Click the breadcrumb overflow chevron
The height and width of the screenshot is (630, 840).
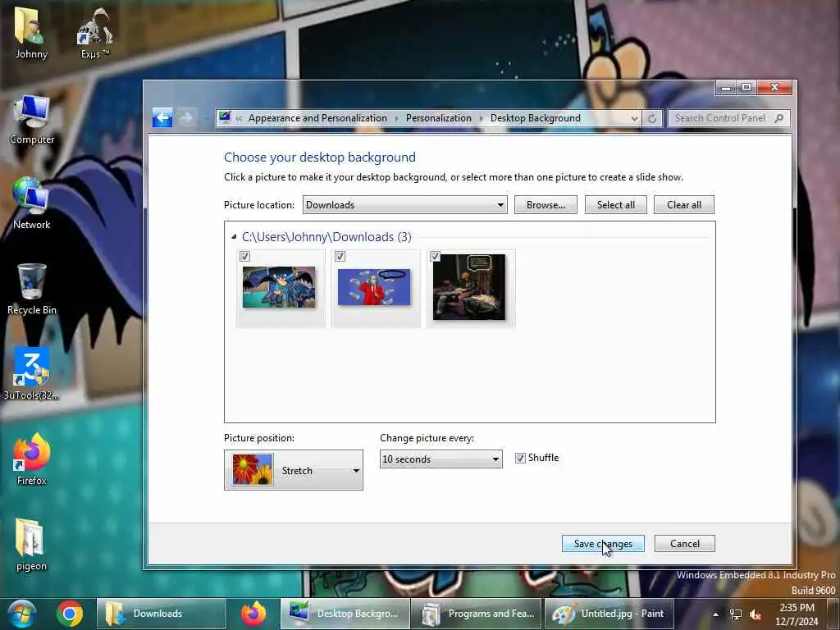239,118
